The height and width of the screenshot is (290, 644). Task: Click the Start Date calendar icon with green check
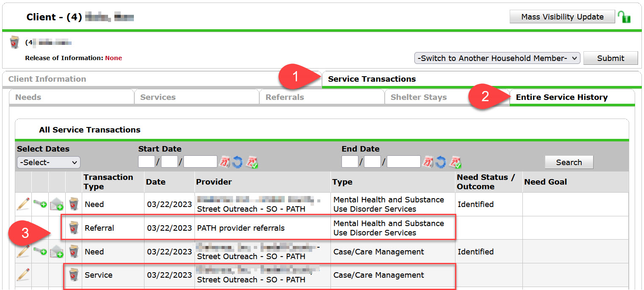[x=252, y=162]
